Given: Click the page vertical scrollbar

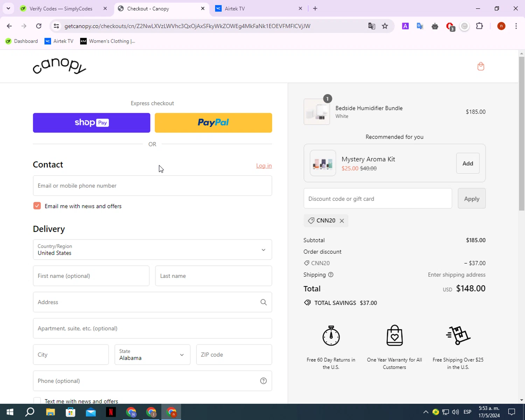Looking at the screenshot, I should 521,133.
